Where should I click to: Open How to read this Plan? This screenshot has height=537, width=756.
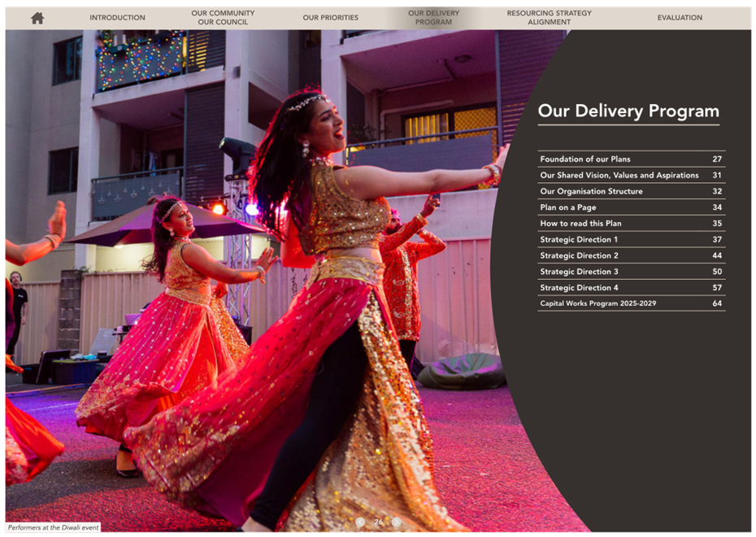631,224
